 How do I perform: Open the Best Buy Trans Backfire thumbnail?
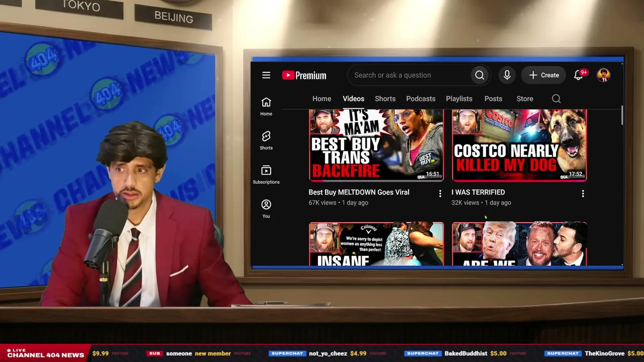pos(376,145)
